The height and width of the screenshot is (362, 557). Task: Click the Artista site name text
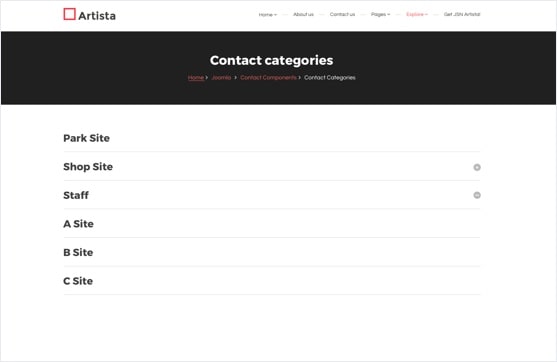97,16
